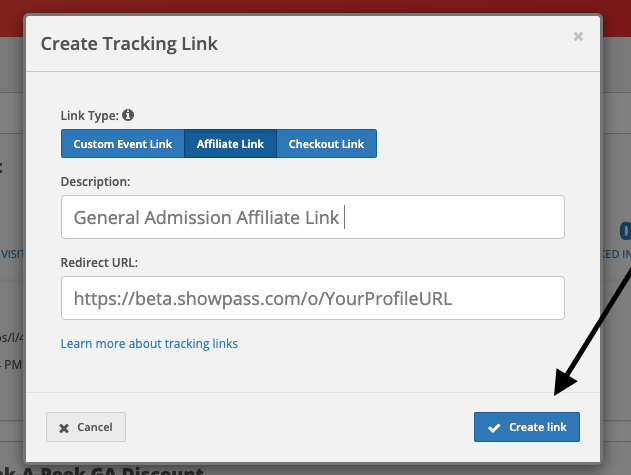Select the Checkout Link type

pos(326,144)
